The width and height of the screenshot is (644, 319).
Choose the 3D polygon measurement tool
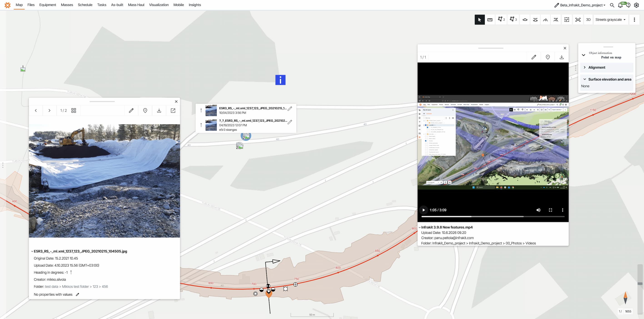[513, 20]
